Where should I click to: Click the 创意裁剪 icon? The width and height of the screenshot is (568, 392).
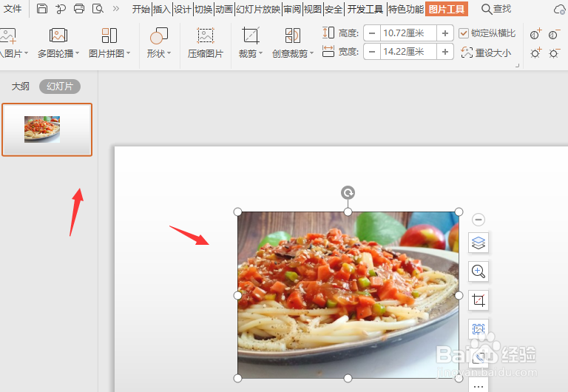point(293,36)
